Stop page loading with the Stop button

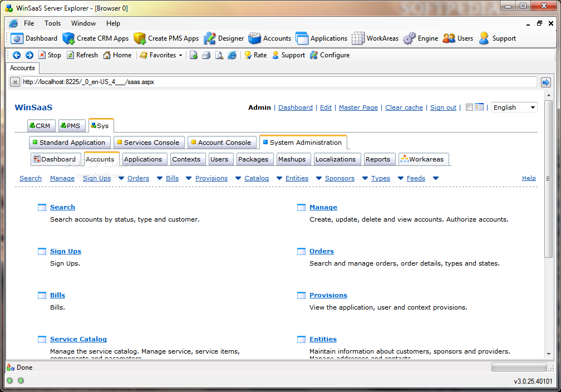50,55
